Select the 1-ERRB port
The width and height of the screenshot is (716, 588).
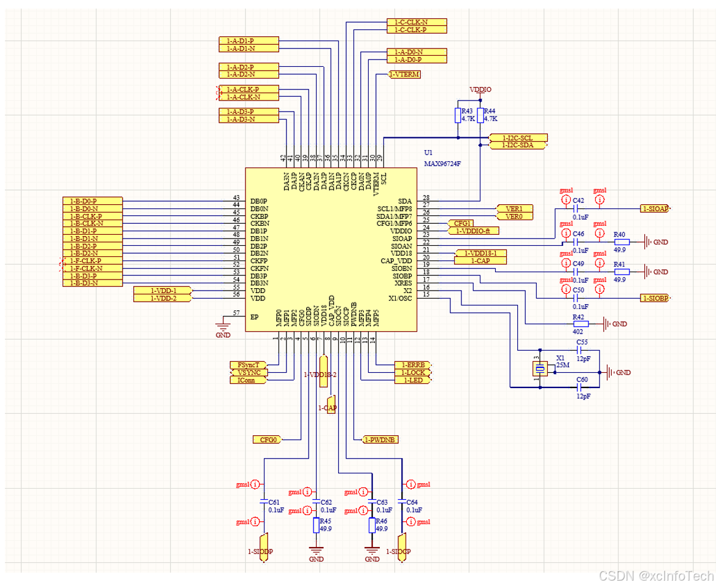(x=414, y=365)
